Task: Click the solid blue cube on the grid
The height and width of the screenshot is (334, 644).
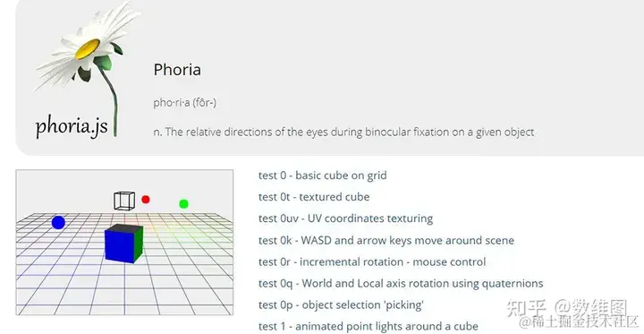Action: coord(123,243)
